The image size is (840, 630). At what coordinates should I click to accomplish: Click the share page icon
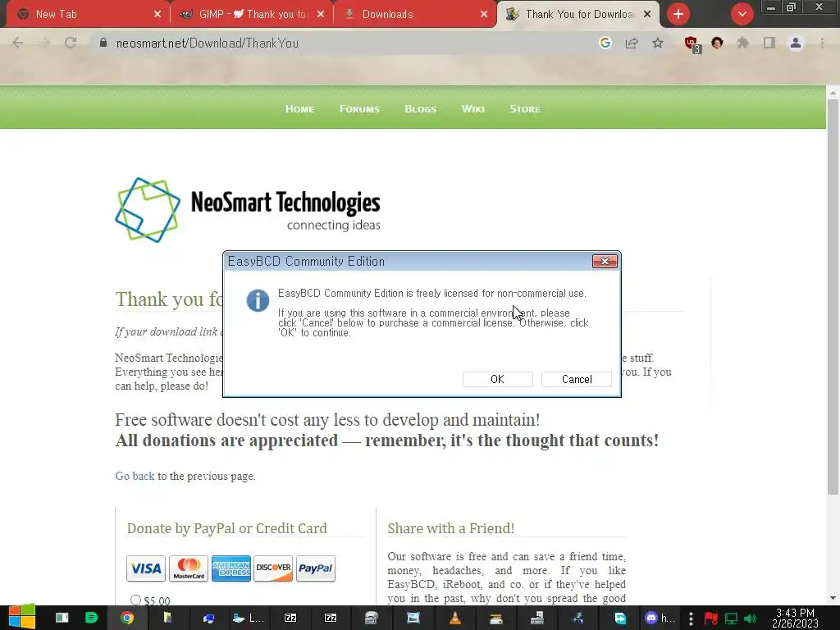(x=632, y=43)
